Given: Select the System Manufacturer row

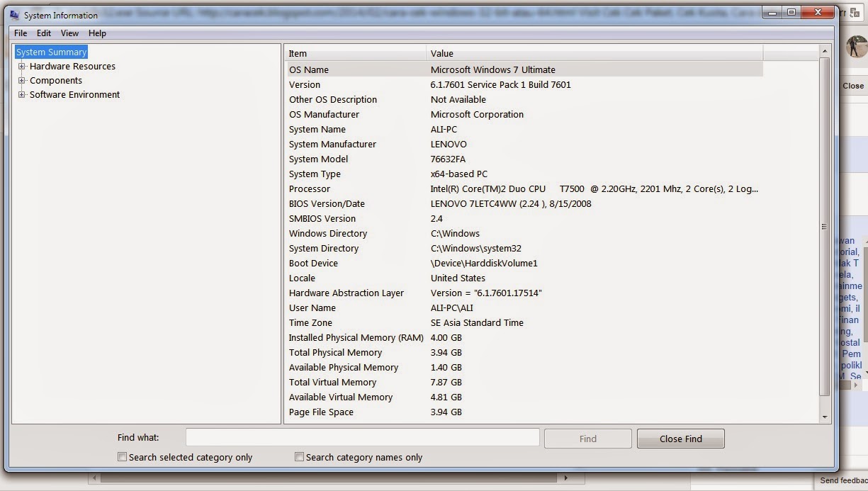Looking at the screenshot, I should [x=524, y=144].
